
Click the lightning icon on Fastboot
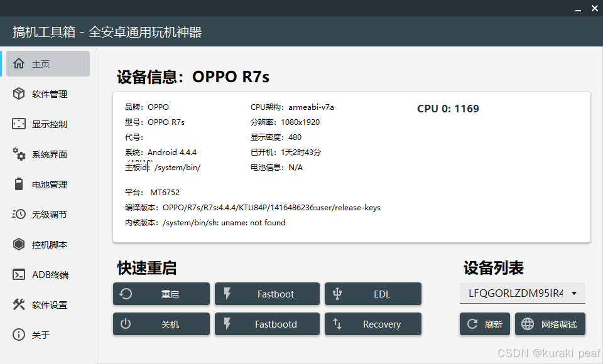[227, 294]
